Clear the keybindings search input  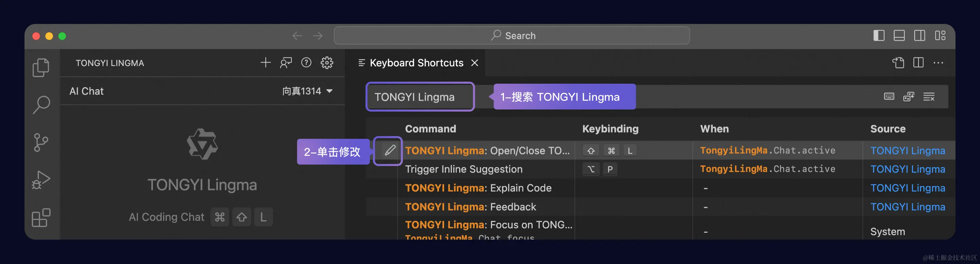929,96
